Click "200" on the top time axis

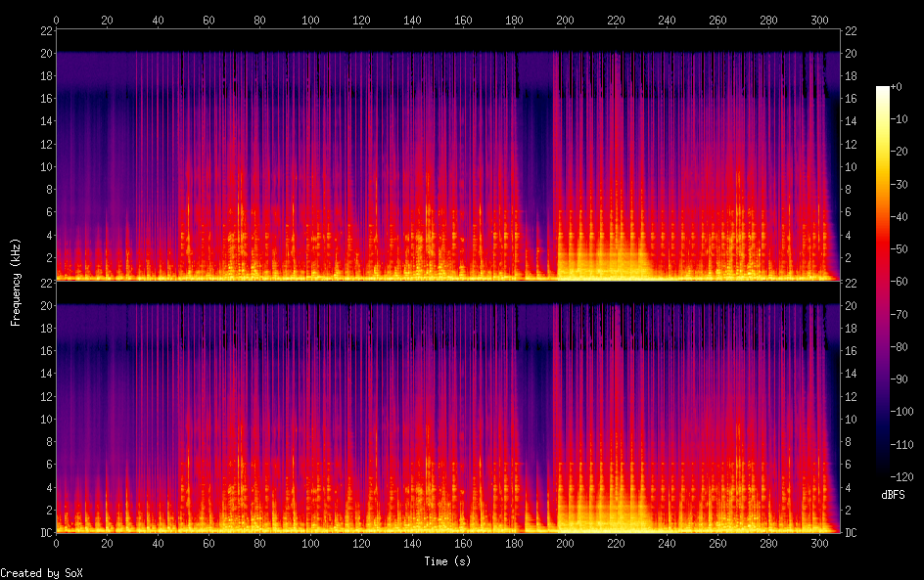[565, 21]
